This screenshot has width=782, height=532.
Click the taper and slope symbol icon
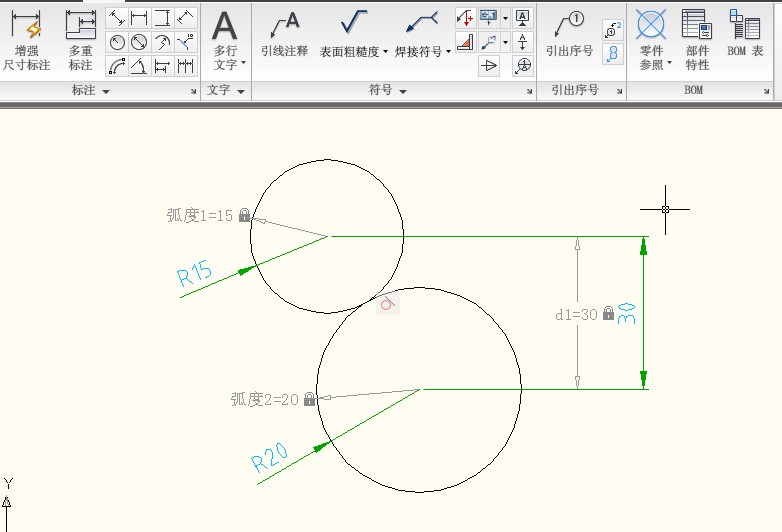pyautogui.click(x=488, y=65)
